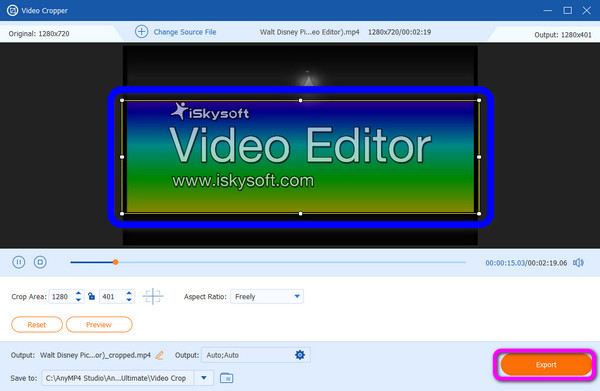Stop the video playback
Image resolution: width=600 pixels, height=391 pixels.
40,262
